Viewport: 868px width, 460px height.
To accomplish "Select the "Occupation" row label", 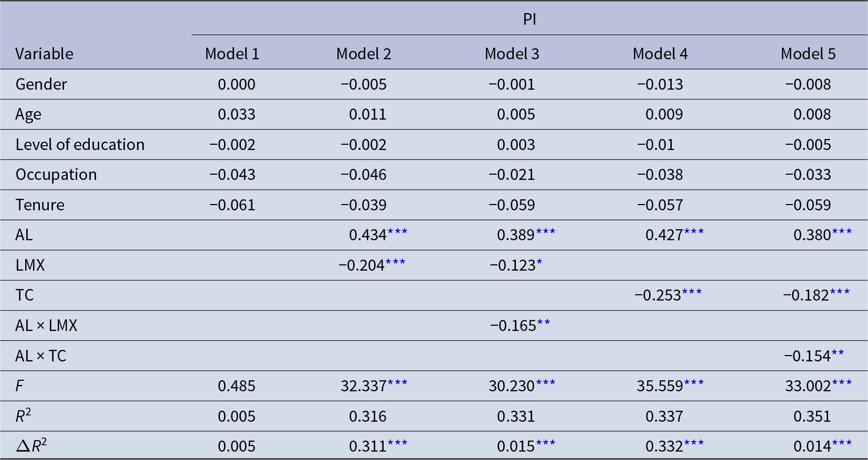I will coord(56,175).
